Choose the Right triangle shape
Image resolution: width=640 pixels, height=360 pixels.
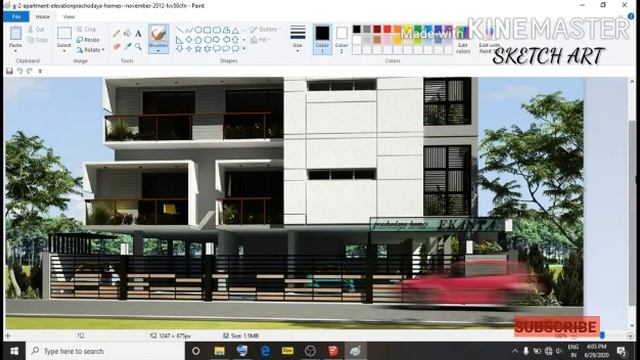179,40
